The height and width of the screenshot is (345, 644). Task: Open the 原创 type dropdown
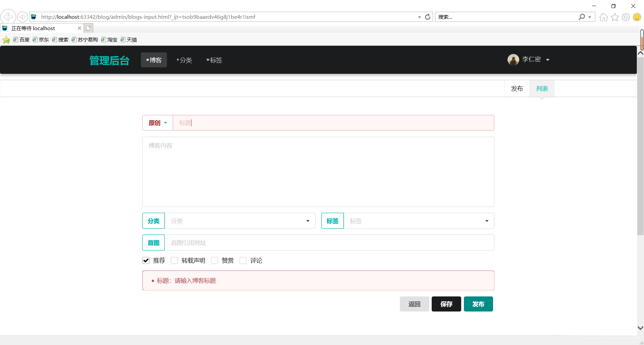(x=158, y=123)
